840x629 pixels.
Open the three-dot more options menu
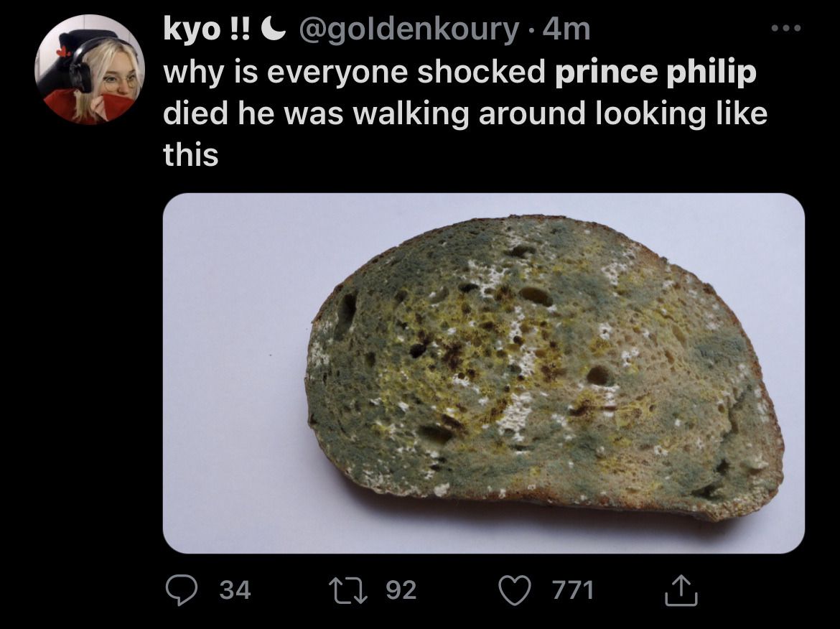coord(786,28)
